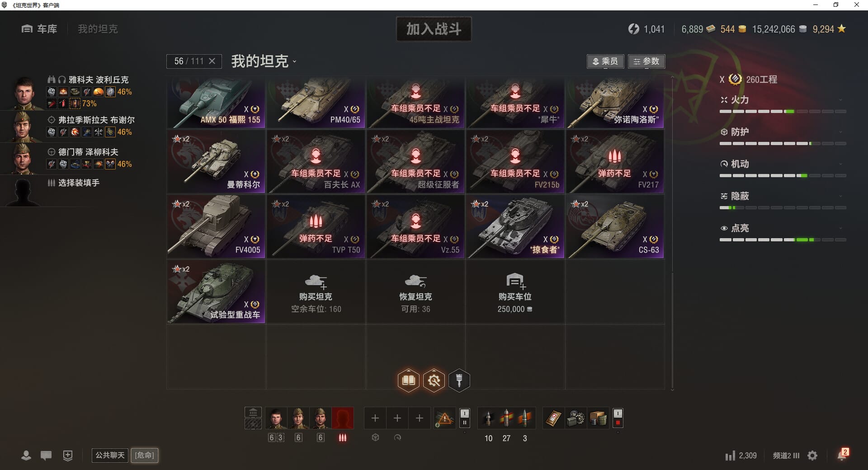Open notifications bell with badge 2
Image resolution: width=868 pixels, height=470 pixels.
pyautogui.click(x=843, y=455)
